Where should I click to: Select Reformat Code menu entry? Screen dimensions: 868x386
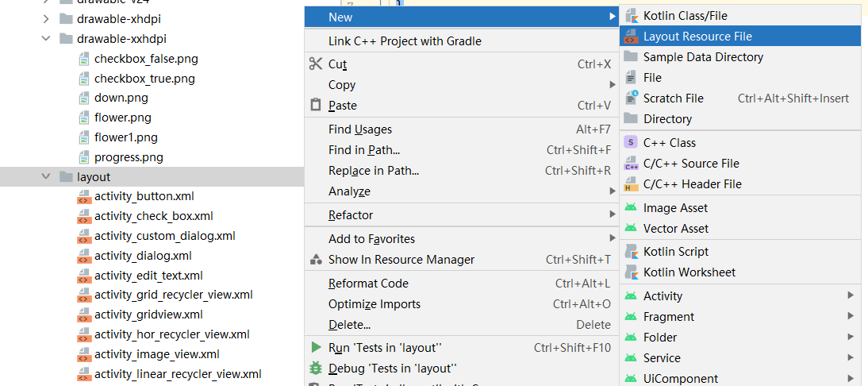[368, 284]
